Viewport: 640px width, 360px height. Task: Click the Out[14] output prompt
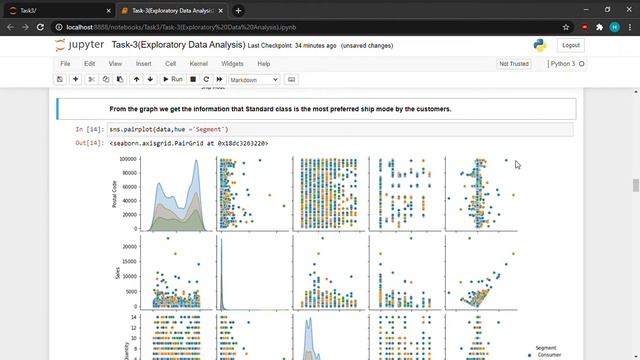point(90,143)
